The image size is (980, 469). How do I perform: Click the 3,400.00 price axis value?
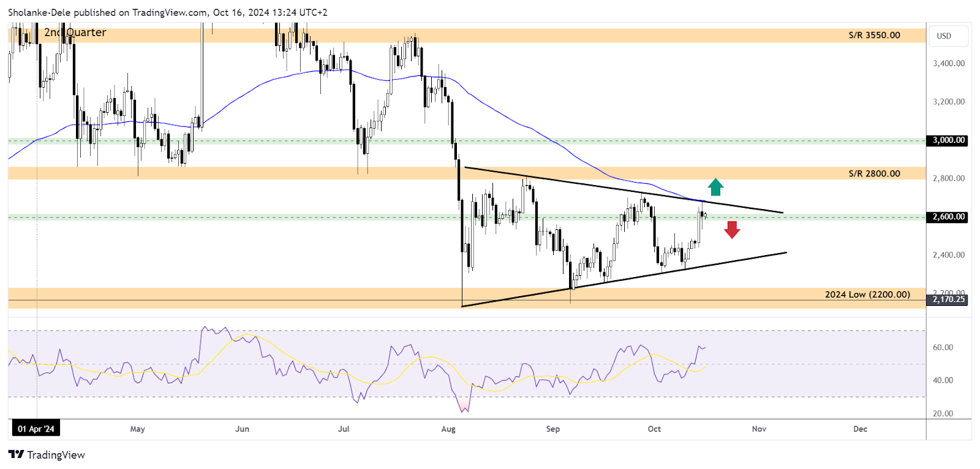[x=949, y=64]
